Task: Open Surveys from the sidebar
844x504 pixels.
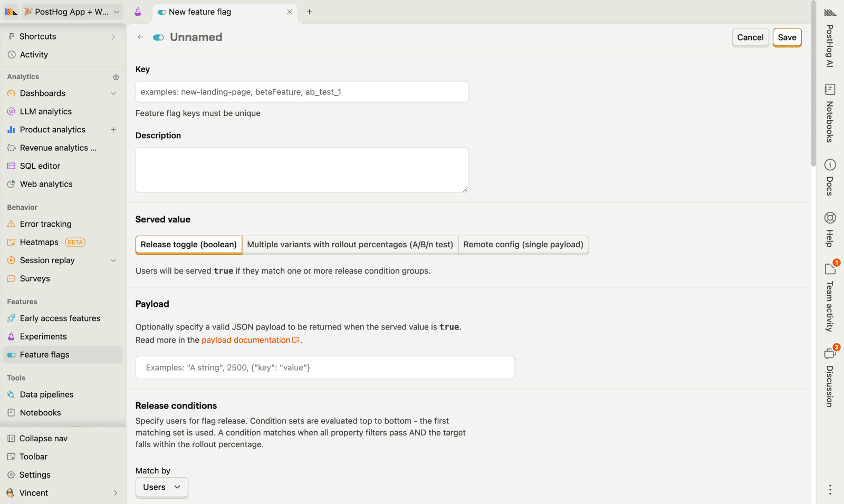Action: click(x=35, y=278)
